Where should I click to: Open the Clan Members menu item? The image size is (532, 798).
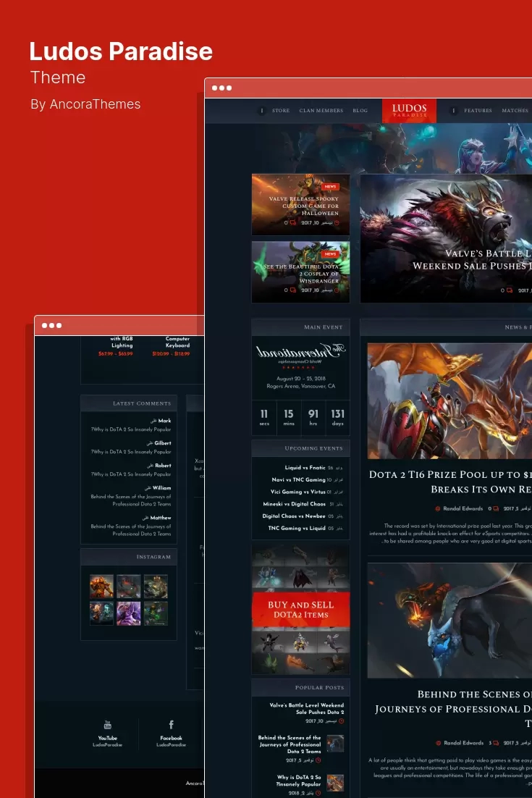click(321, 111)
